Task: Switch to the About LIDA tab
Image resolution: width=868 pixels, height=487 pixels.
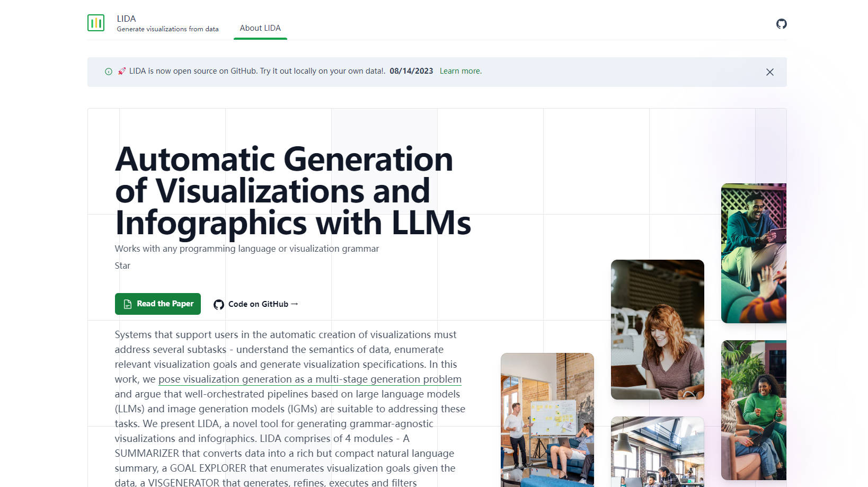Action: click(260, 28)
